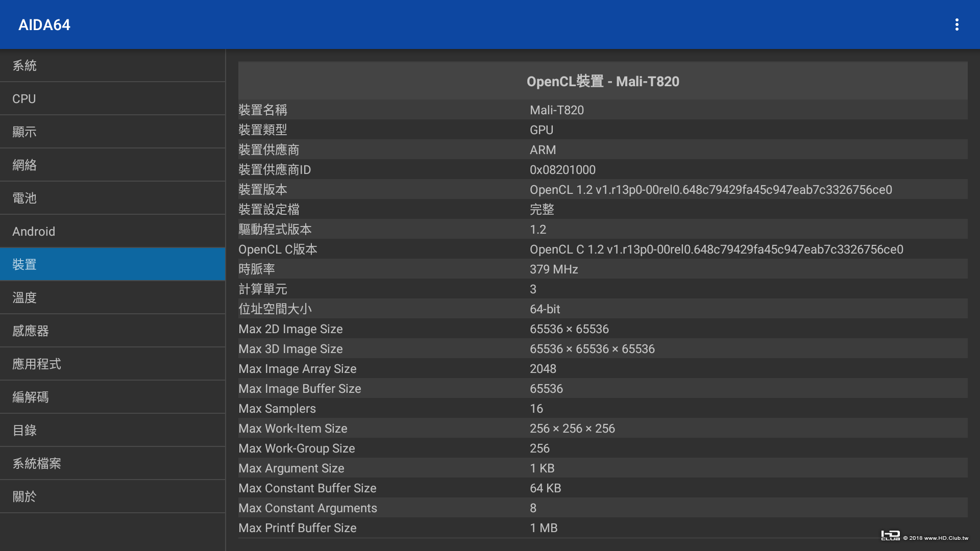Open the 網絡 section
This screenshot has height=551, width=980.
pos(112,165)
